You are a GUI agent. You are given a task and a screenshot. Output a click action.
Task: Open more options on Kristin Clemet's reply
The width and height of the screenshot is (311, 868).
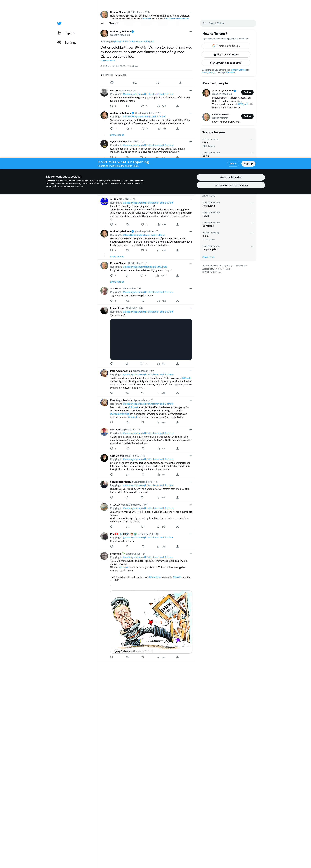[190, 263]
